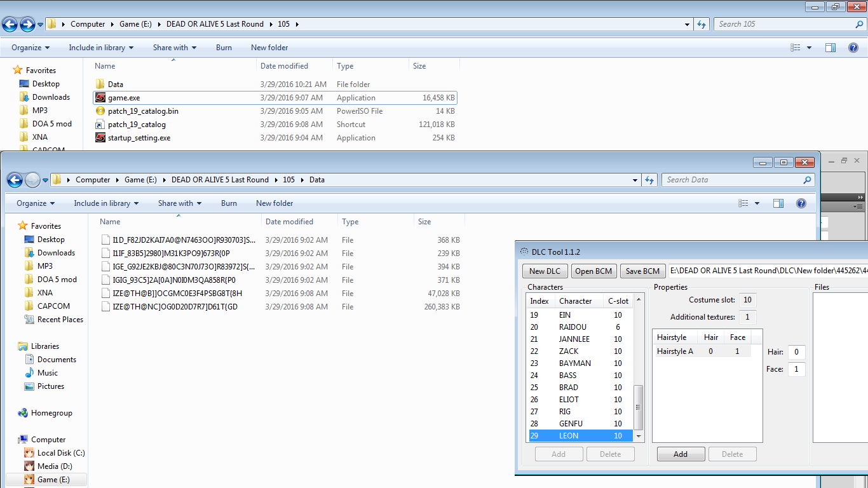The height and width of the screenshot is (488, 868).
Task: Show preview pane in Data window
Action: coord(778,203)
